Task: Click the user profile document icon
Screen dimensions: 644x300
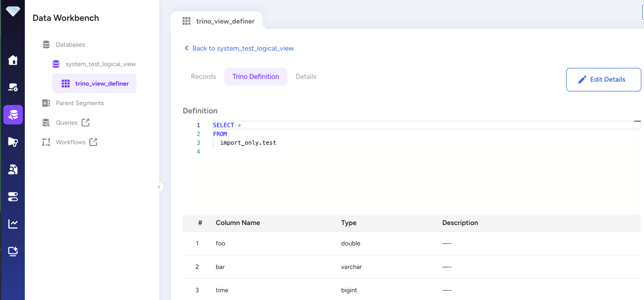Action: (x=13, y=169)
